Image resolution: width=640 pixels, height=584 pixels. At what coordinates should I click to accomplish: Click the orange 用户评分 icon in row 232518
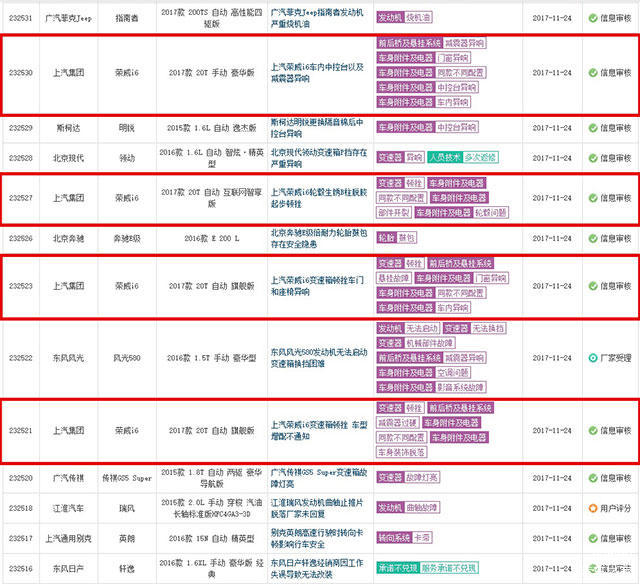click(x=593, y=508)
